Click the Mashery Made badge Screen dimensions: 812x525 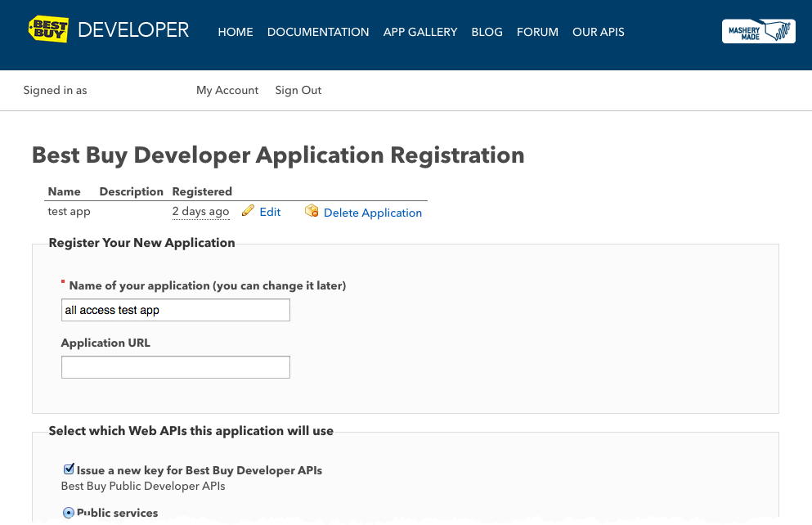[x=759, y=31]
